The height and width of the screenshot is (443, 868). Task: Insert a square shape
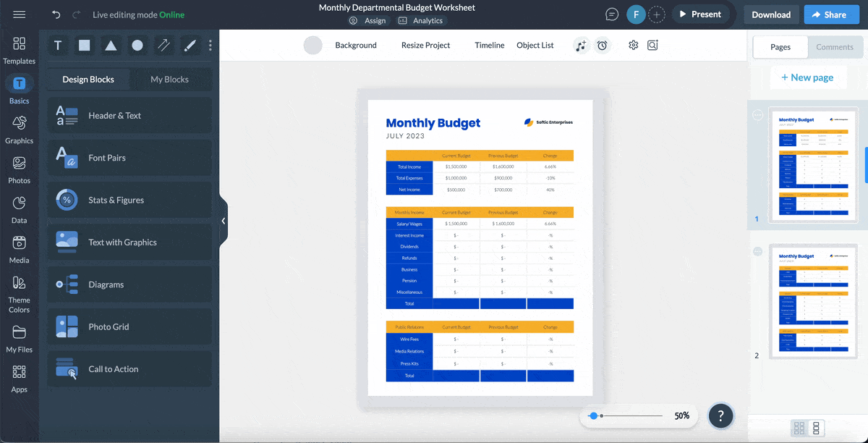(x=84, y=45)
